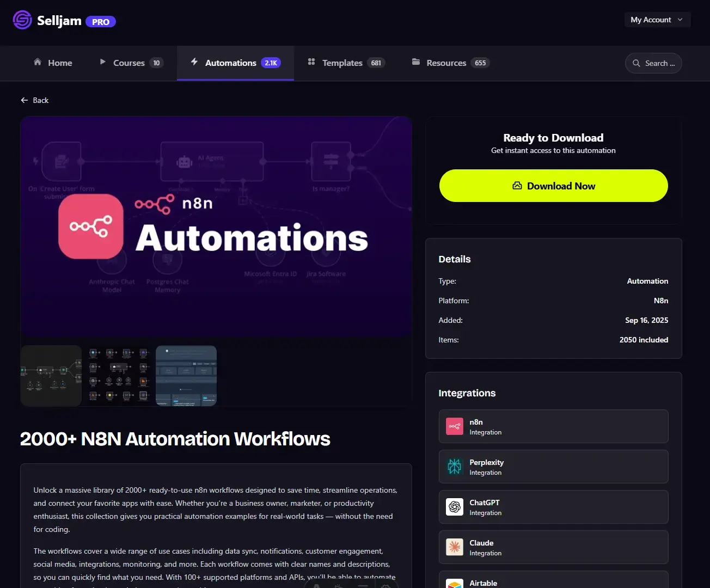Image resolution: width=710 pixels, height=588 pixels.
Task: Click the 'Sep 16, 2025' added date
Action: 646,320
